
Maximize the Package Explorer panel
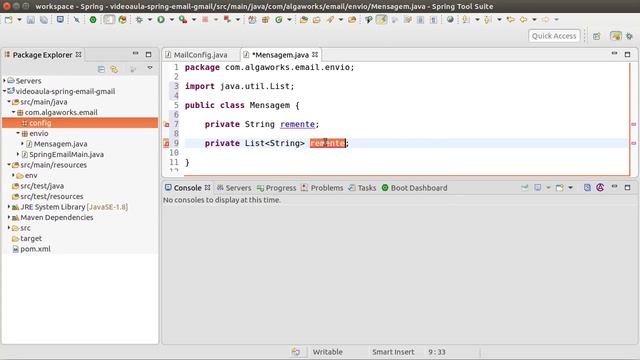[149, 54]
